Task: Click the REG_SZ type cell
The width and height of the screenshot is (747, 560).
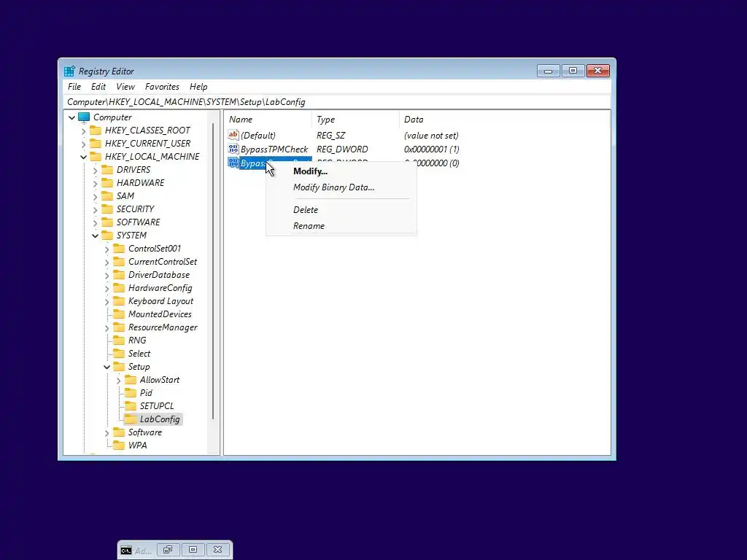Action: coord(330,135)
